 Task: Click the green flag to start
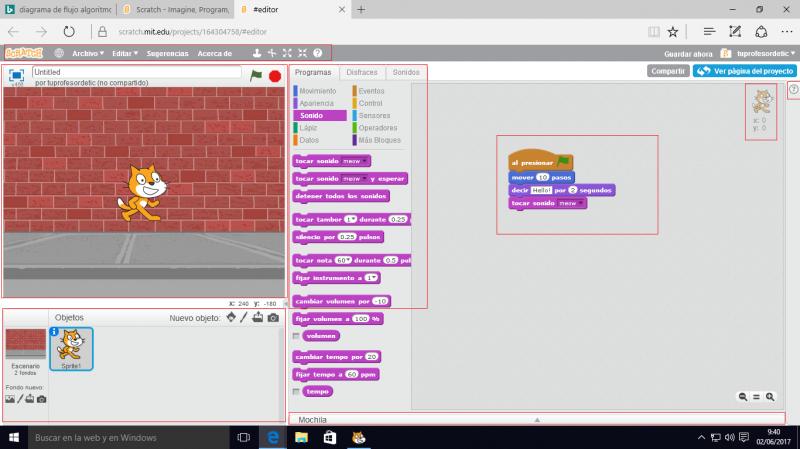pos(256,76)
